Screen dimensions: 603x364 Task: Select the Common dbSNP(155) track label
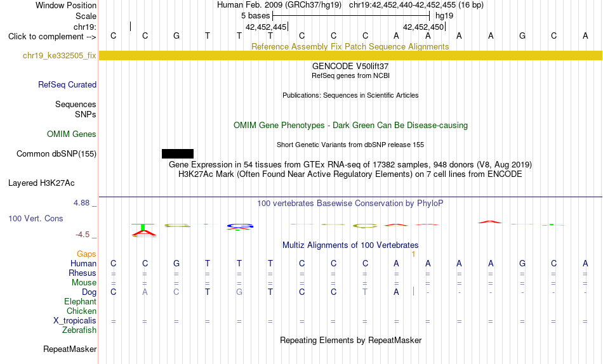click(x=56, y=153)
